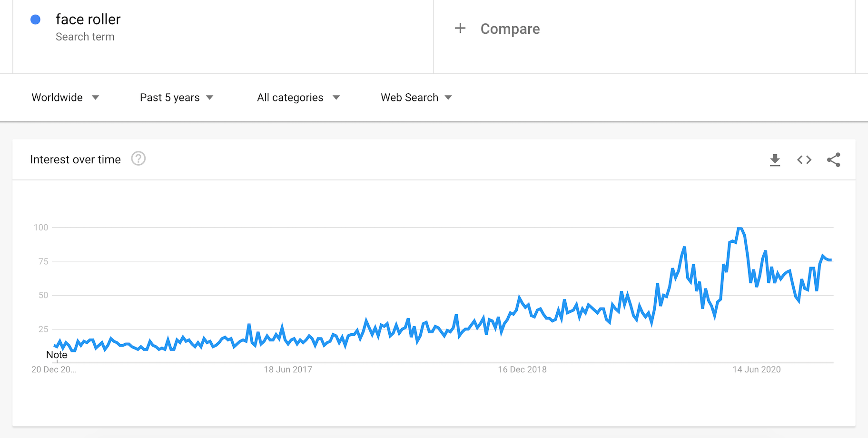Expand the Worldwide region dropdown
This screenshot has width=868, height=438.
click(65, 98)
